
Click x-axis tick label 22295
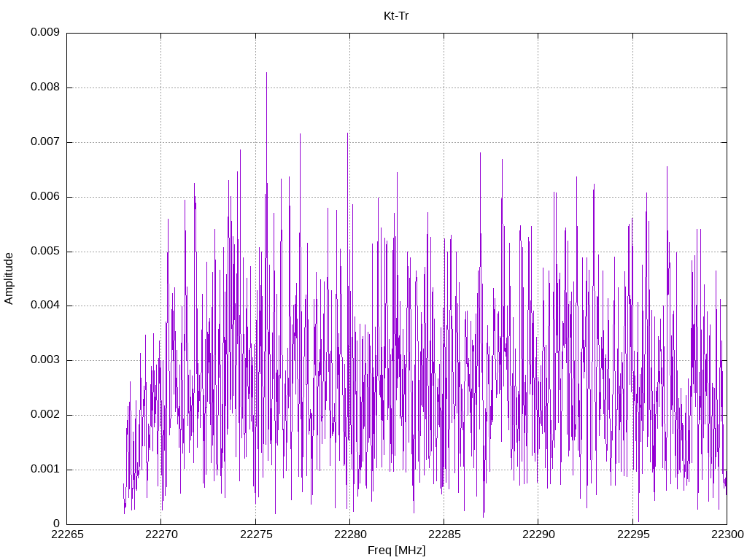pos(633,534)
